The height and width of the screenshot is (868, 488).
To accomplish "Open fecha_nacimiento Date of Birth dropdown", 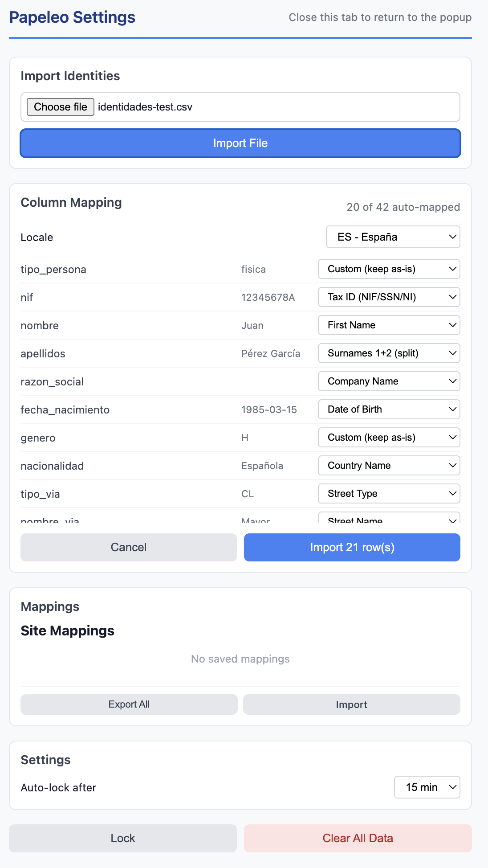I will [389, 409].
